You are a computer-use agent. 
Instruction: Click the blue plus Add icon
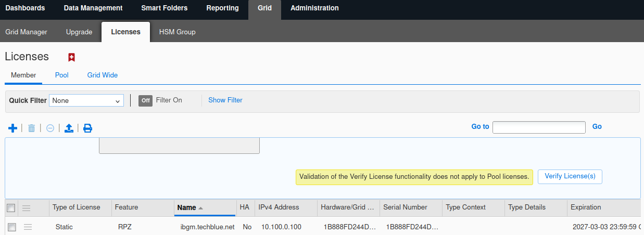(13, 128)
